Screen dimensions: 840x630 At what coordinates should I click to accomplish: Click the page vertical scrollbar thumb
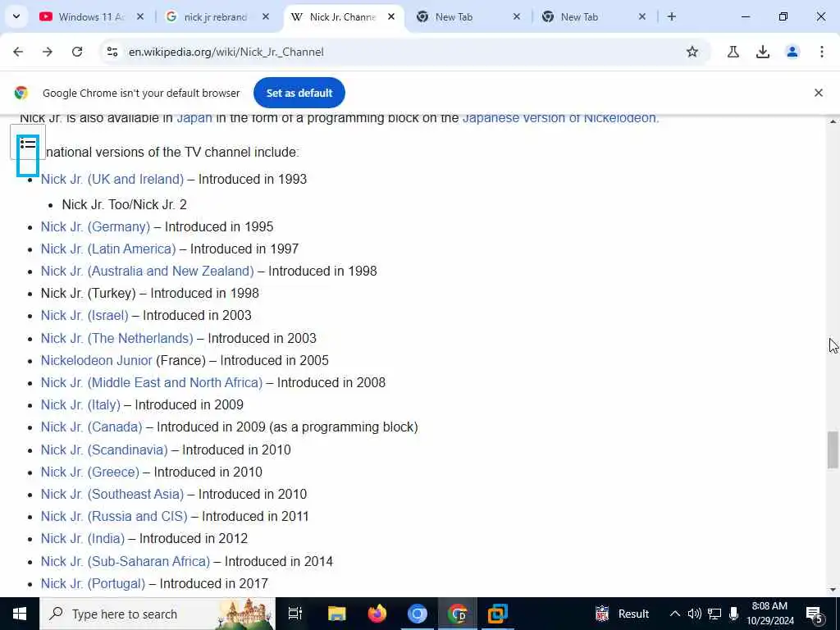point(833,450)
